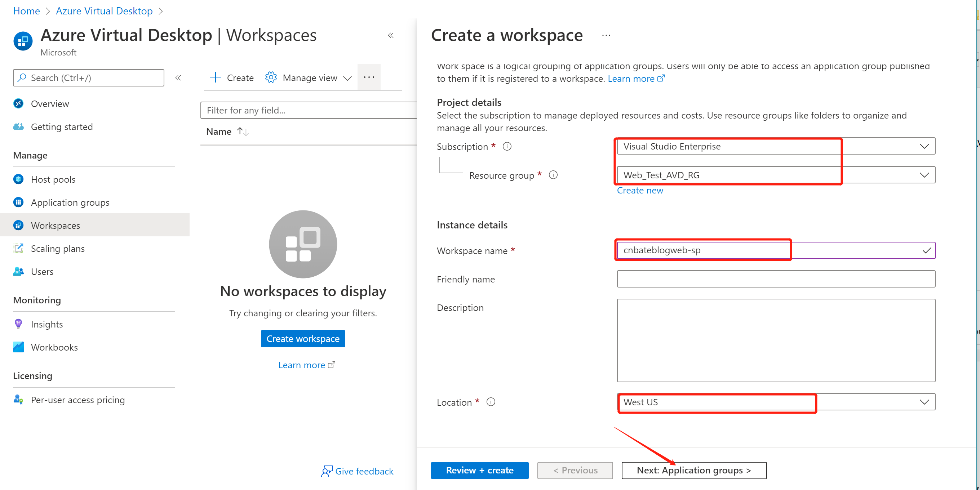Click the Users menu item

click(x=42, y=272)
